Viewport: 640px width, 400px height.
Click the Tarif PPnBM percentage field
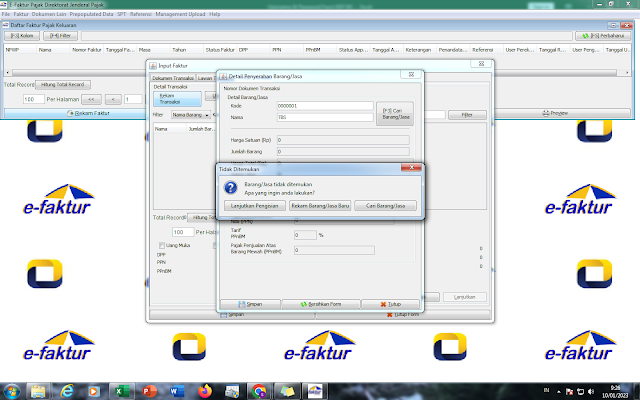coord(305,235)
